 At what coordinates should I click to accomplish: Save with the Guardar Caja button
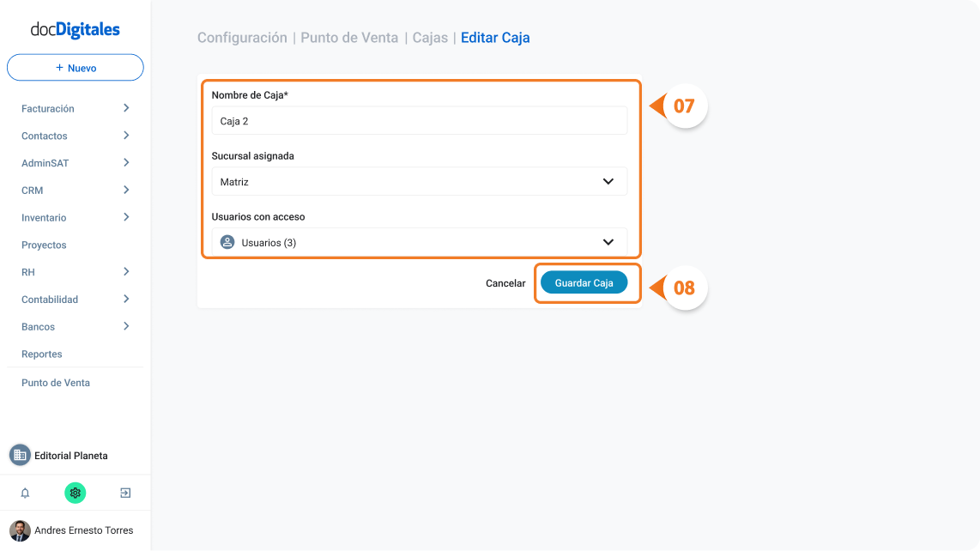[x=584, y=282]
